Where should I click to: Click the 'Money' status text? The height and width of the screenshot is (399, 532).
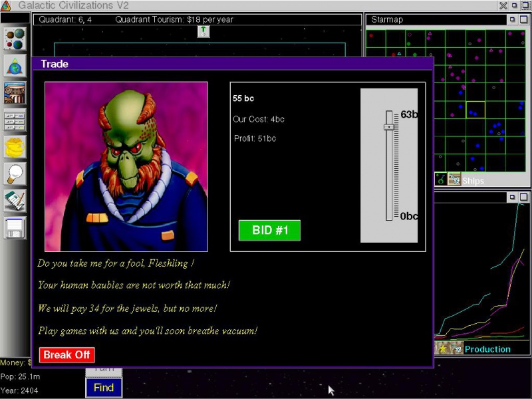(x=16, y=362)
